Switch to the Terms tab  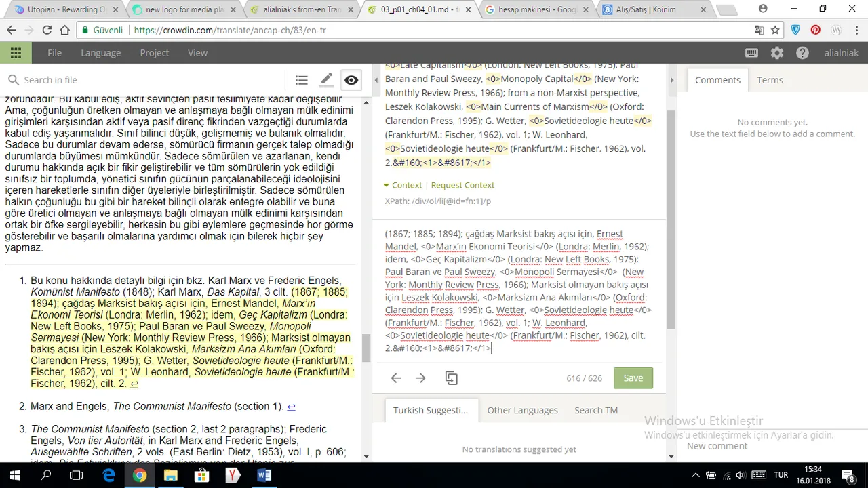click(x=770, y=80)
